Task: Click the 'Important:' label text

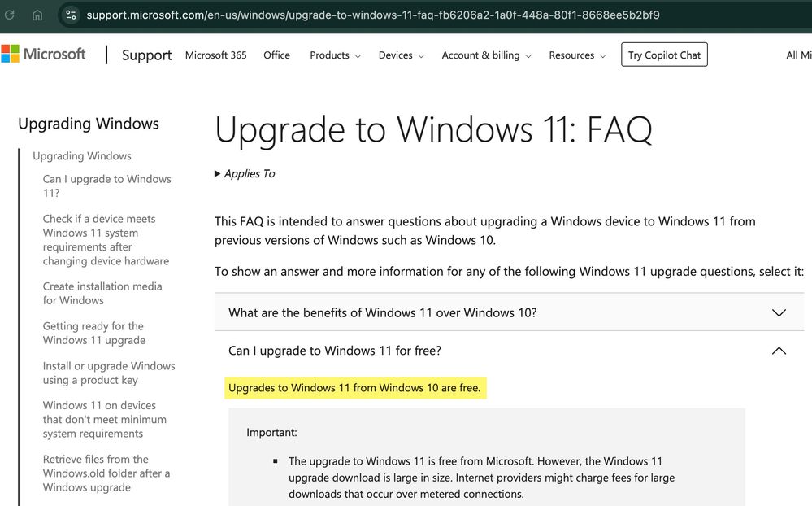Action: point(271,433)
